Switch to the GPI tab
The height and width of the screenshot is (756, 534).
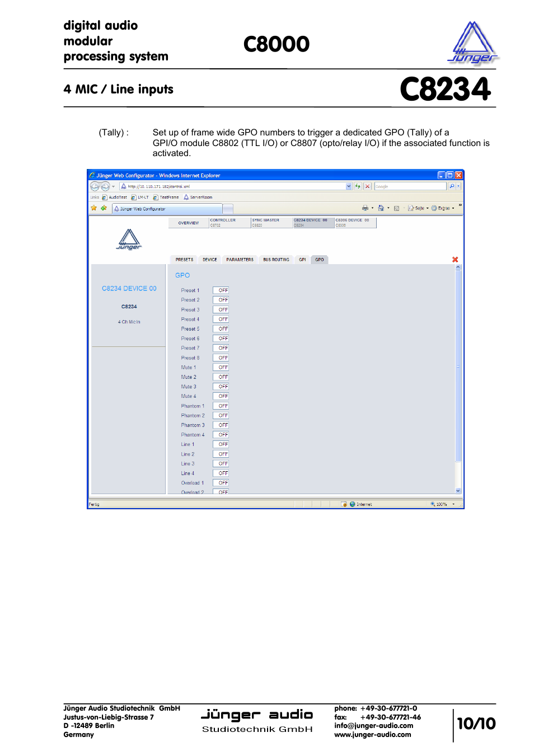click(302, 260)
